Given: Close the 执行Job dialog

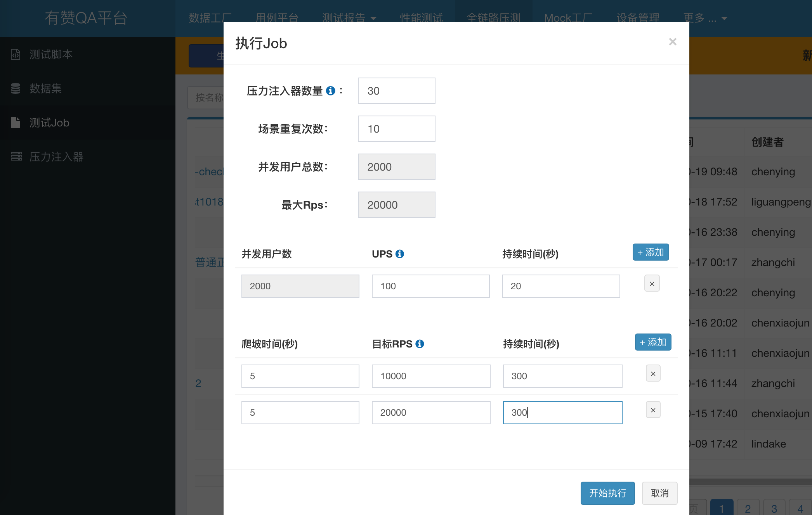Looking at the screenshot, I should (673, 42).
